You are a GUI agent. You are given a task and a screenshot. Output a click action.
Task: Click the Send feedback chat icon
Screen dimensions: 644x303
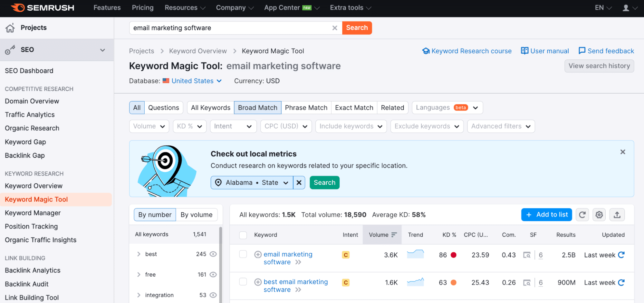coord(582,51)
